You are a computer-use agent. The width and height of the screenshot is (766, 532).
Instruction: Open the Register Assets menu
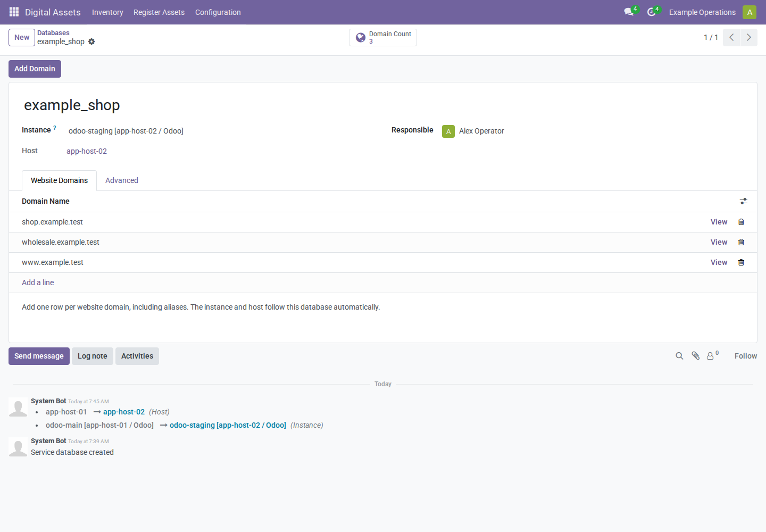coord(159,12)
